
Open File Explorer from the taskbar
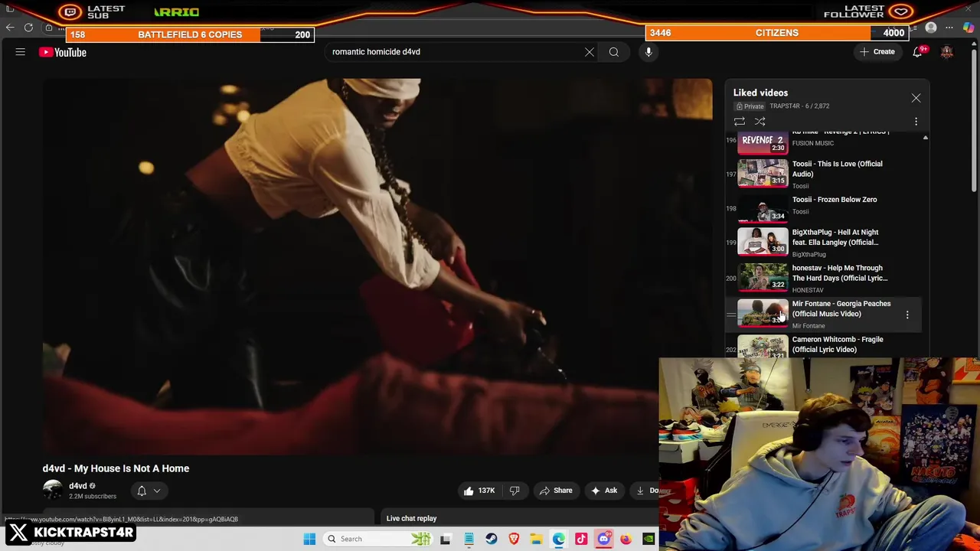tap(536, 539)
